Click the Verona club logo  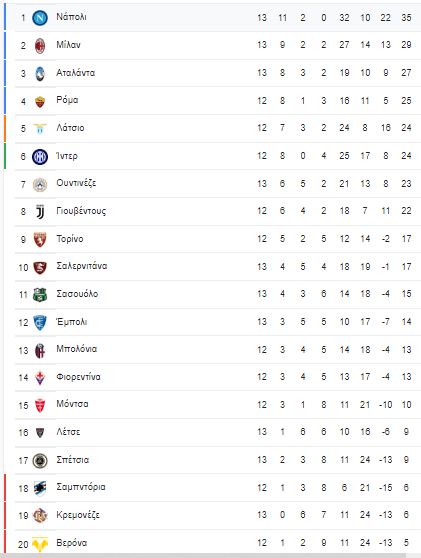(x=40, y=544)
